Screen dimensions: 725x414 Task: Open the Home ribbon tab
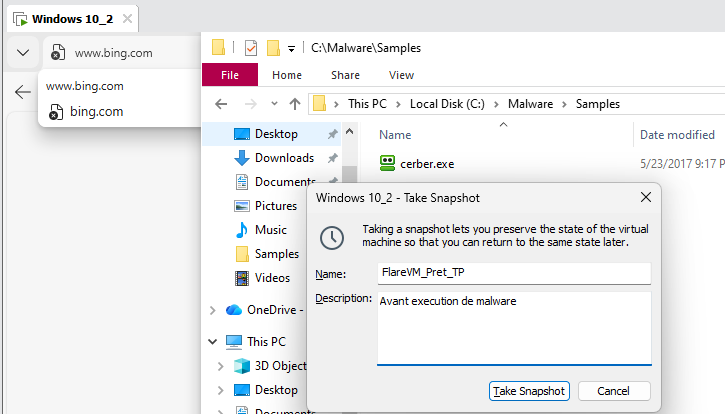[x=287, y=75]
